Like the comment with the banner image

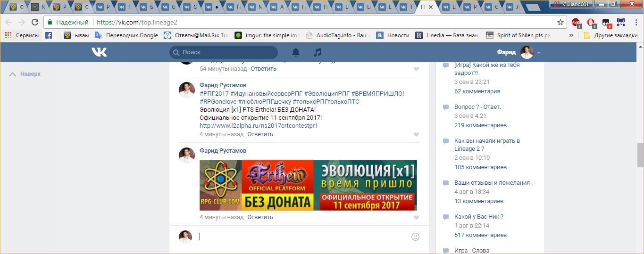(416, 217)
